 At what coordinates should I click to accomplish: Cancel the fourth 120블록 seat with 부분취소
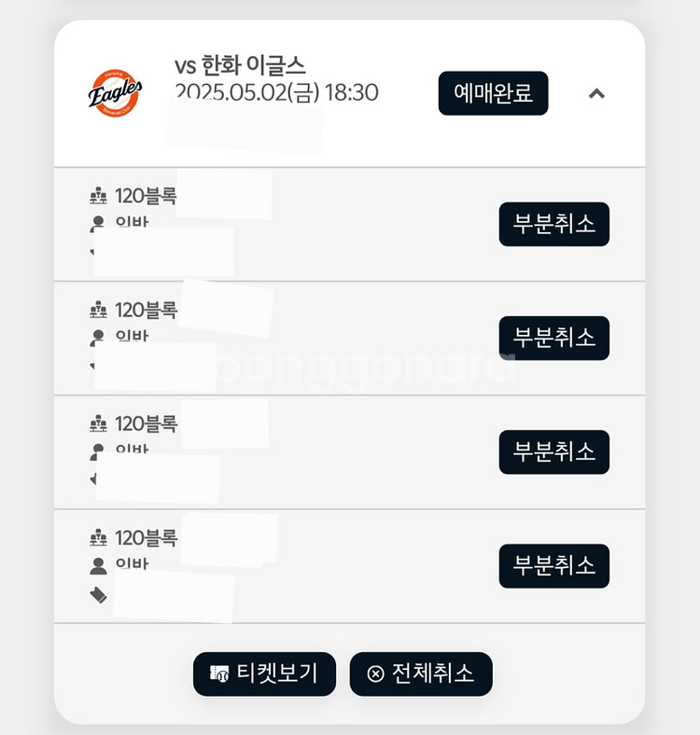point(554,566)
